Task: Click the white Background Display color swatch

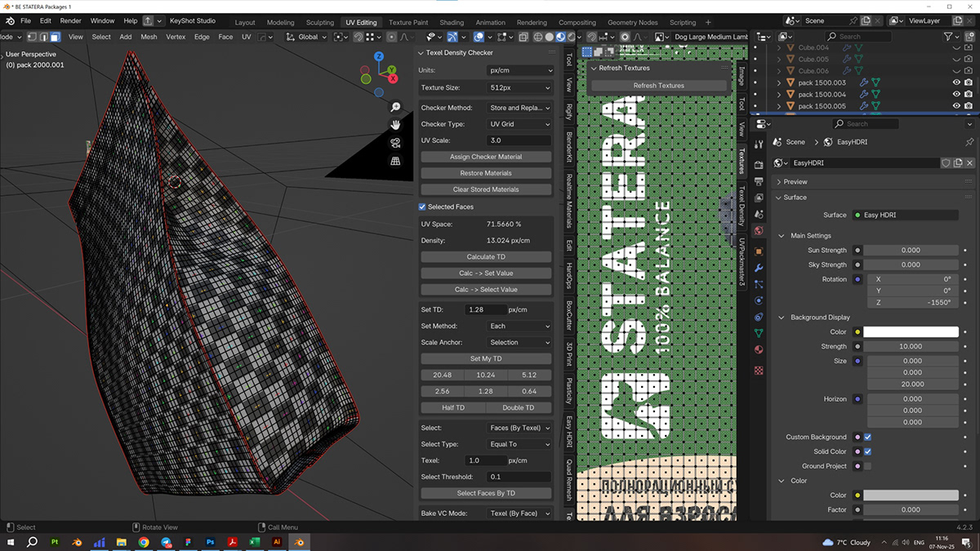Action: pos(911,332)
